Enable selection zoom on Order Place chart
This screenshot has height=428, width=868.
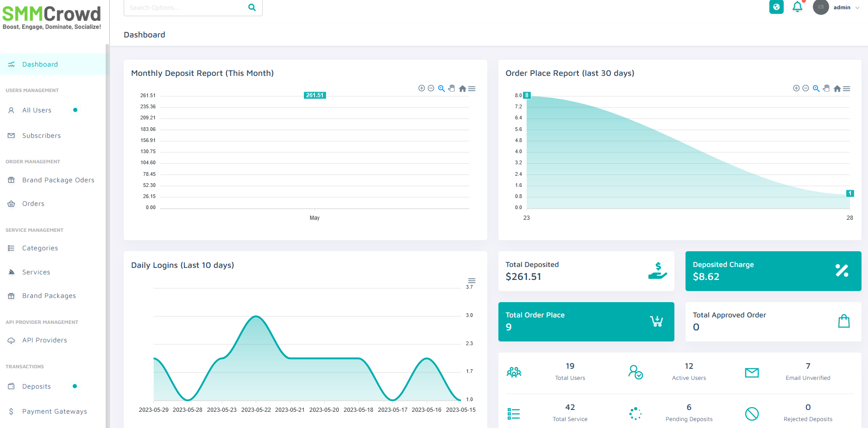tap(816, 88)
